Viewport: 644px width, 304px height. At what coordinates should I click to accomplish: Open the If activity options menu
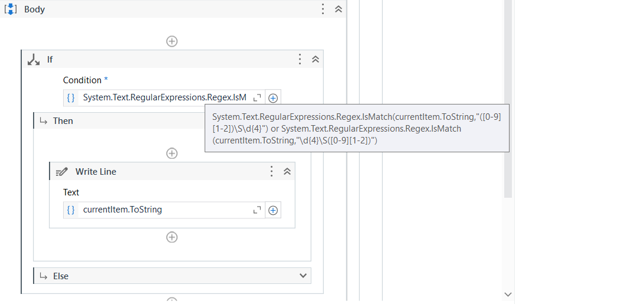point(300,59)
